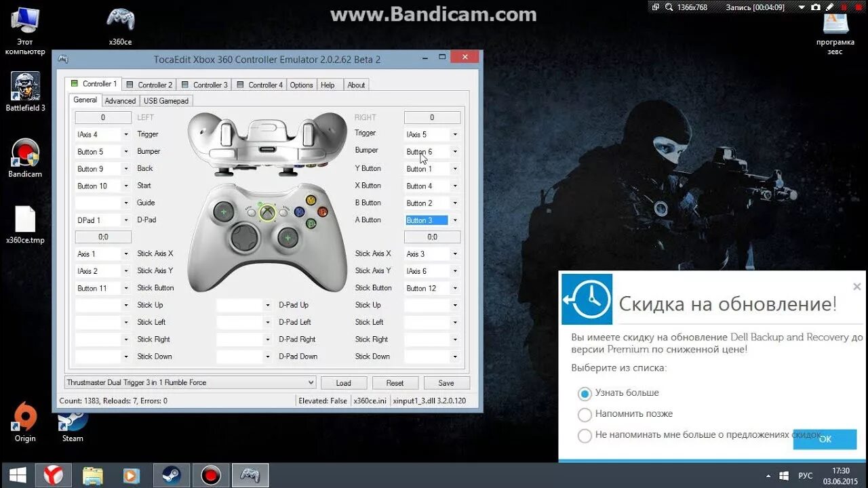
Task: Click the Reset button
Action: click(395, 382)
